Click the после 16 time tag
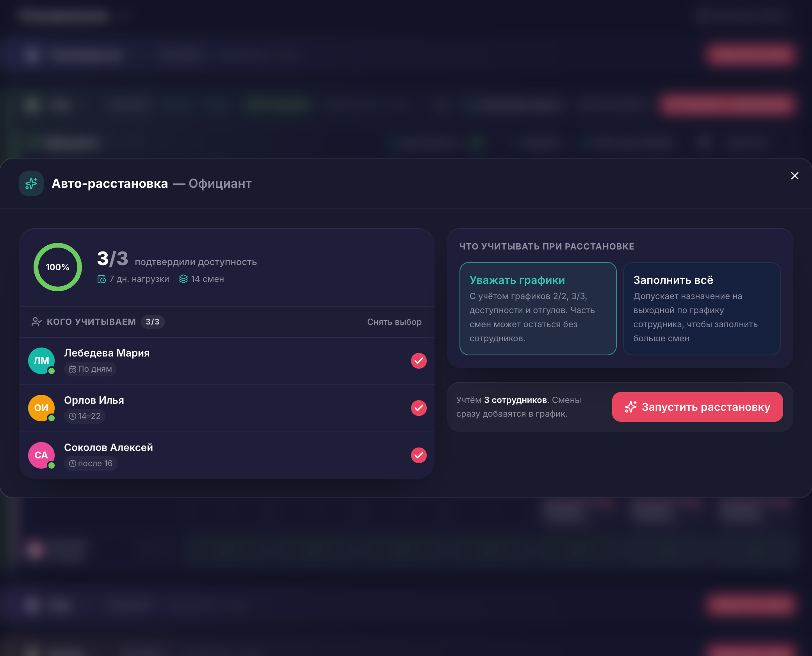This screenshot has width=812, height=656. (x=91, y=463)
